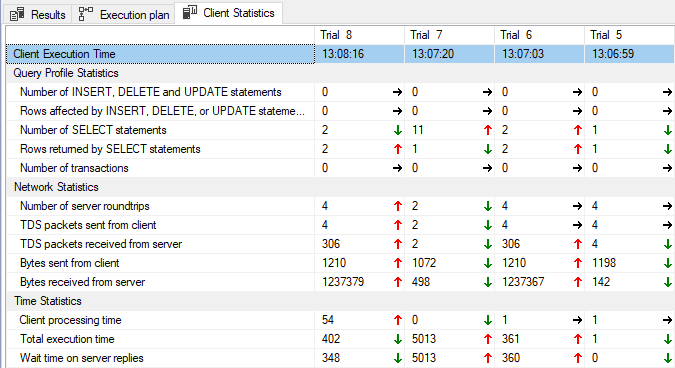Click the Execution plan diagram icon
Screen dimensions: 675x368
[x=85, y=14]
